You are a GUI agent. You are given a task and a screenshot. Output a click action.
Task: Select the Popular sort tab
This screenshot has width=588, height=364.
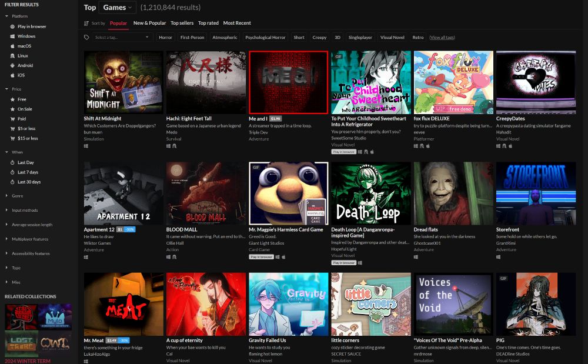pyautogui.click(x=118, y=24)
